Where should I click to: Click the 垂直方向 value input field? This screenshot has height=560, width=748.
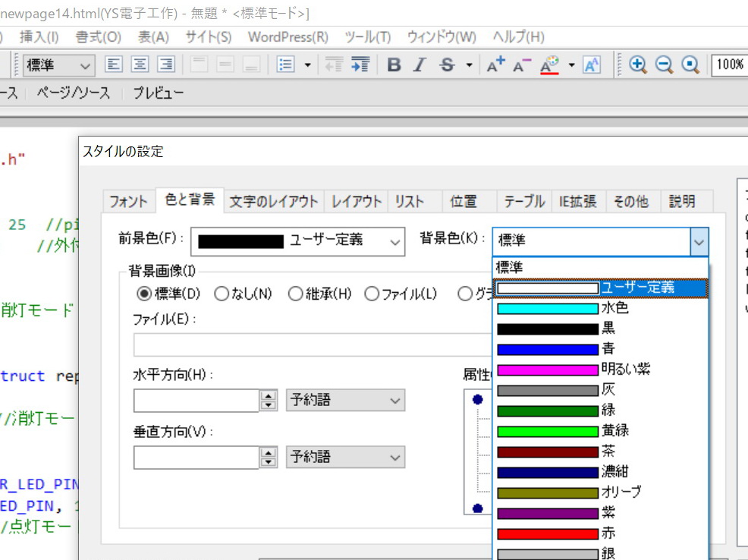pos(196,458)
